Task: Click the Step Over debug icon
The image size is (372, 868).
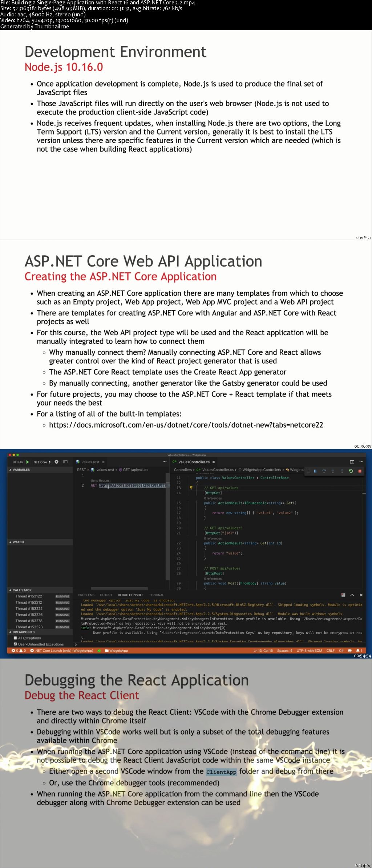Action: point(324,471)
